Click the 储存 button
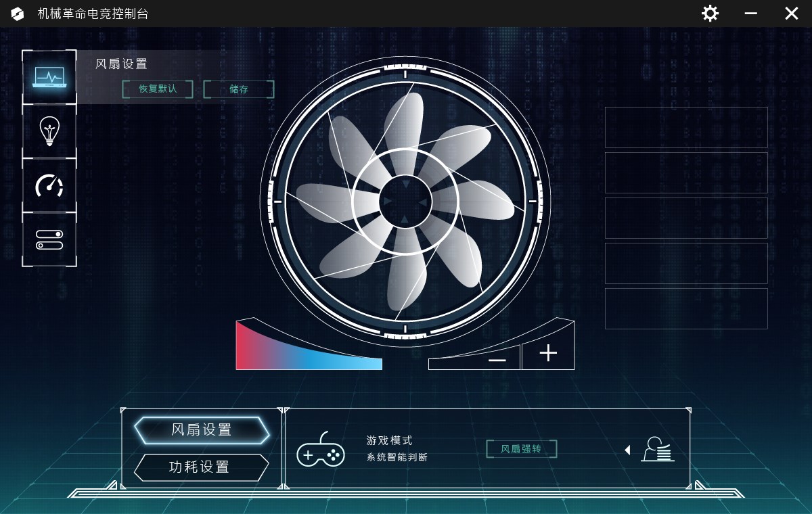The width and height of the screenshot is (812, 514). point(239,89)
